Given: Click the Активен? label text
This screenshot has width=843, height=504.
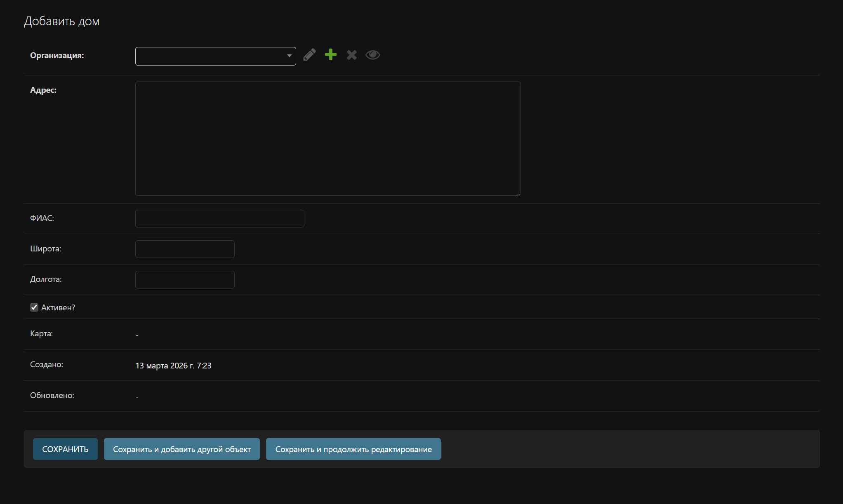Looking at the screenshot, I should (x=58, y=307).
